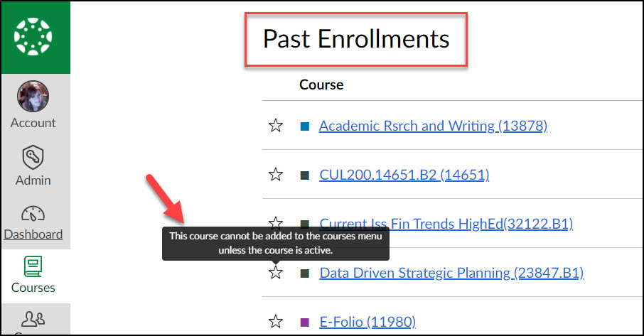Image resolution: width=644 pixels, height=336 pixels.
Task: Click the Past Enrollments heading
Action: click(x=356, y=39)
